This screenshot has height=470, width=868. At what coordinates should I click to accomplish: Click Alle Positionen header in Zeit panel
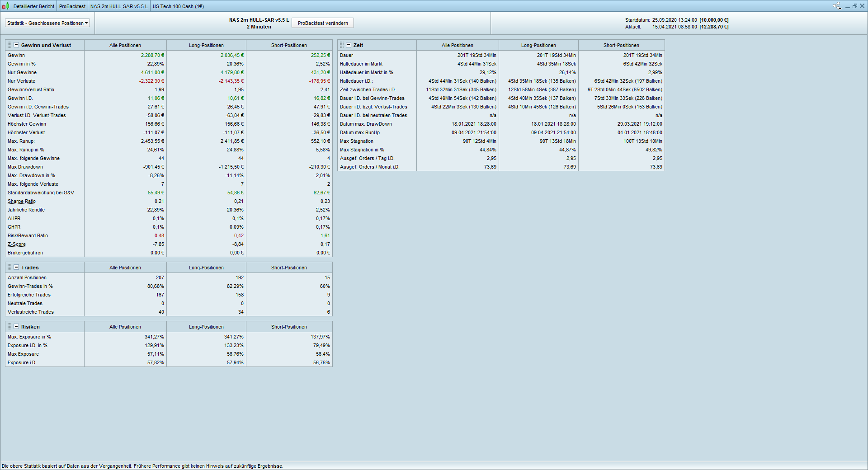(458, 45)
